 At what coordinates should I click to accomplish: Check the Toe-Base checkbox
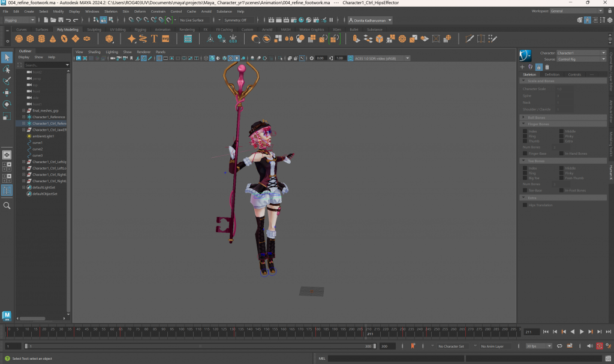click(x=525, y=191)
